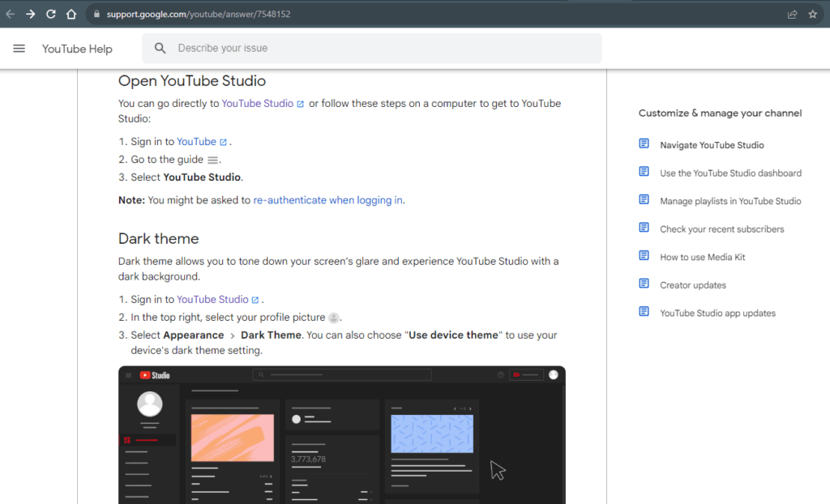Share this page from address bar
Image resolution: width=830 pixels, height=504 pixels.
coord(793,15)
